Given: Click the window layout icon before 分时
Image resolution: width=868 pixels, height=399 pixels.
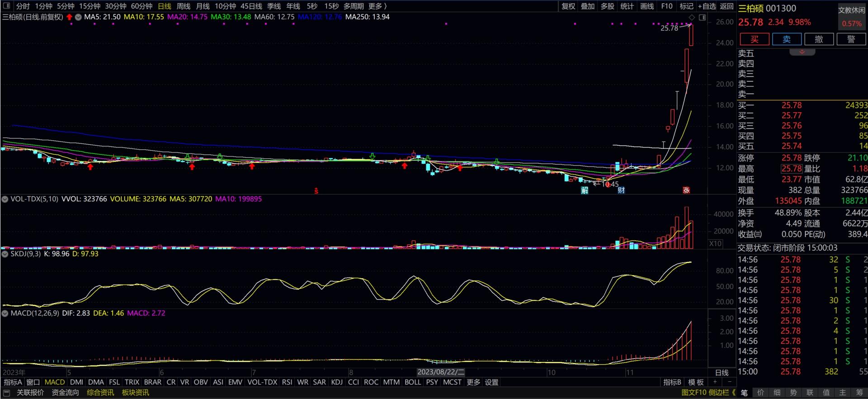Looking at the screenshot, I should [x=7, y=6].
